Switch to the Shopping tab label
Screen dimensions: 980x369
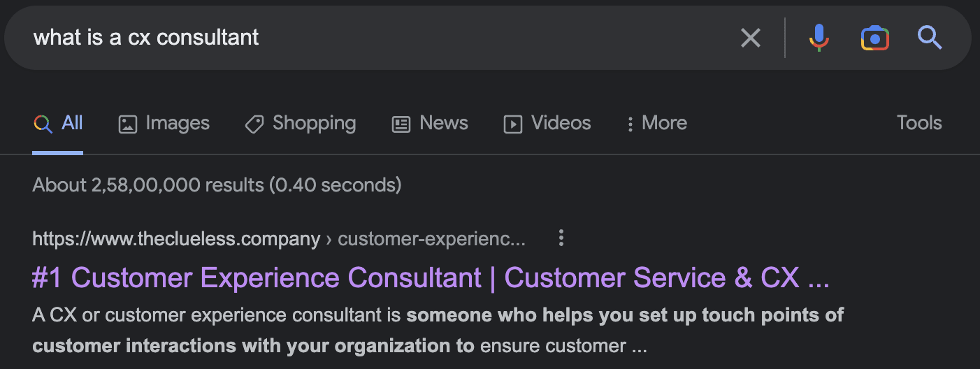(314, 124)
